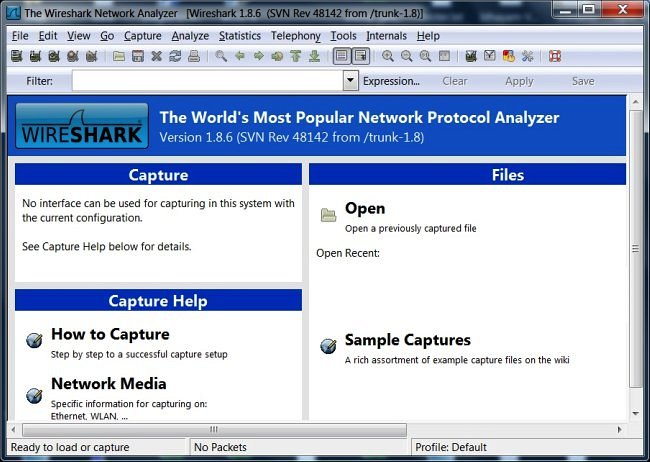Viewport: 650px width, 462px height.
Task: Toggle auto scroll in live capture button
Action: tap(360, 56)
